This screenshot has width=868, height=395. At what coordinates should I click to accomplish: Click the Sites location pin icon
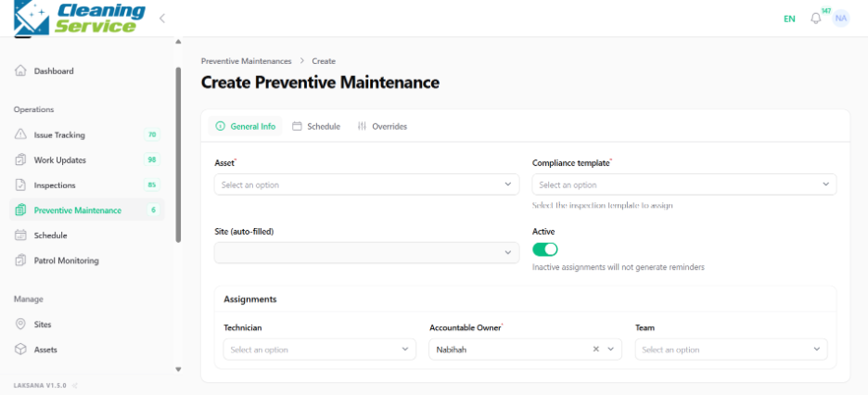20,325
